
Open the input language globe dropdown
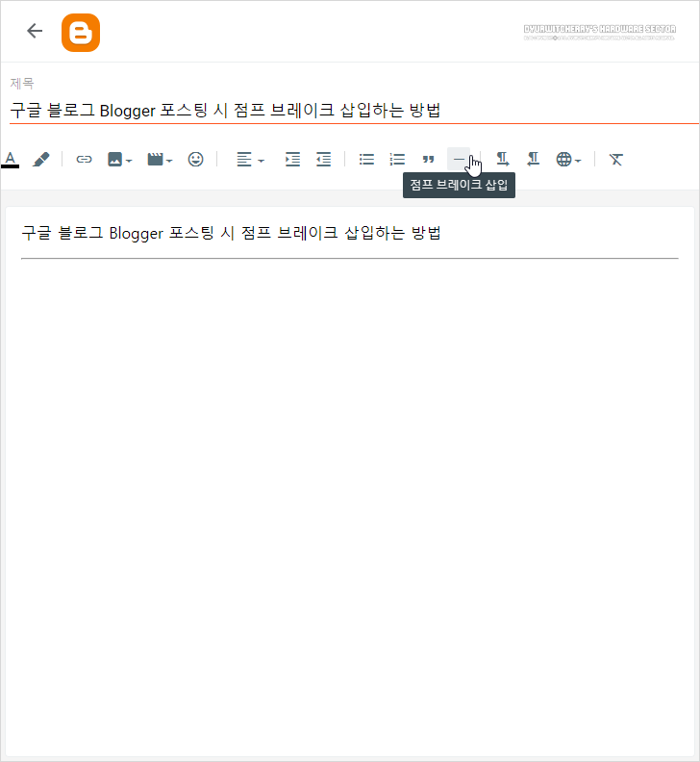click(568, 160)
